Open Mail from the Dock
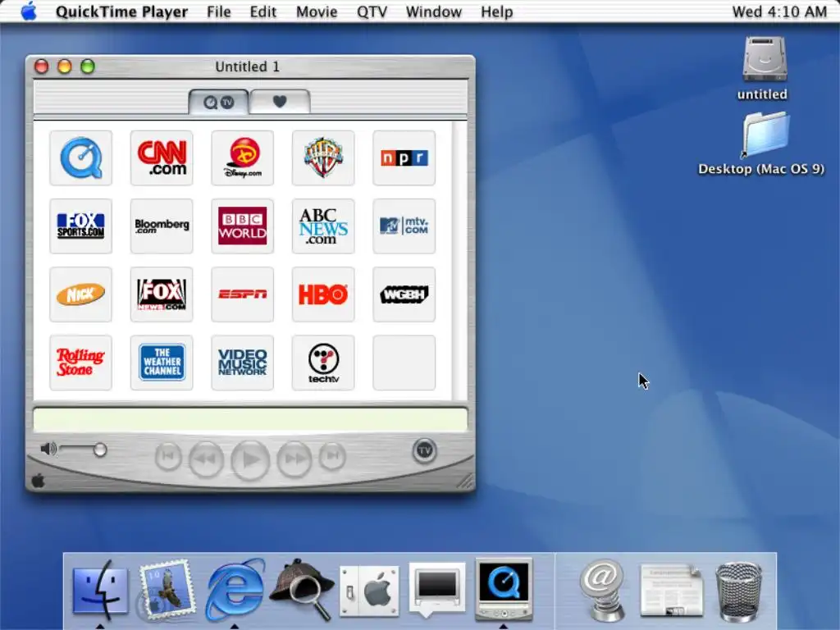The image size is (840, 630). (x=167, y=589)
